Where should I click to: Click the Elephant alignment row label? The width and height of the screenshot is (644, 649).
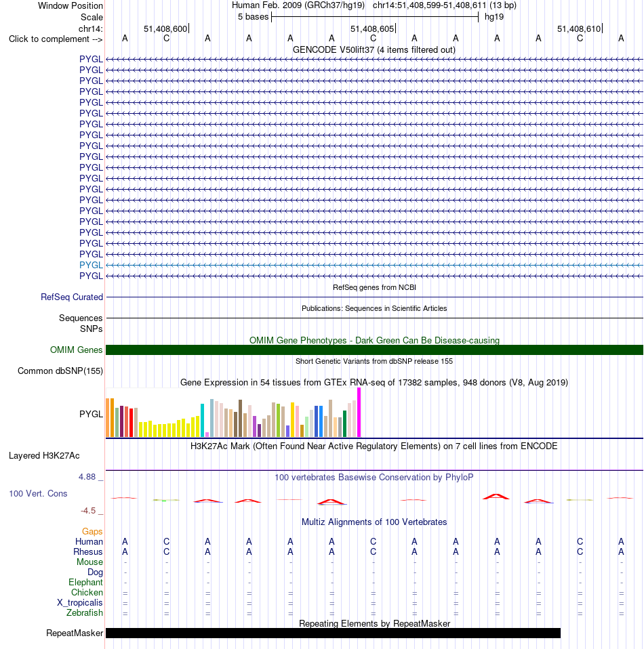click(x=85, y=583)
